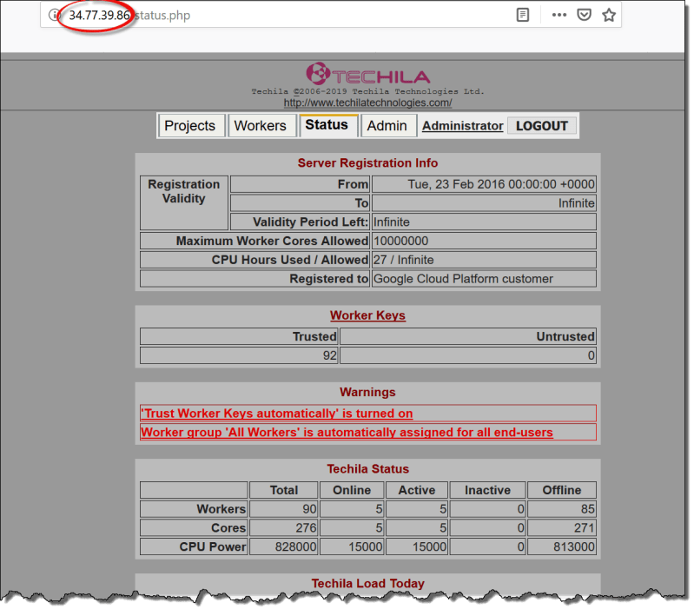Click the CPU Power Offline value 813000
This screenshot has height=616, width=694.
574,546
